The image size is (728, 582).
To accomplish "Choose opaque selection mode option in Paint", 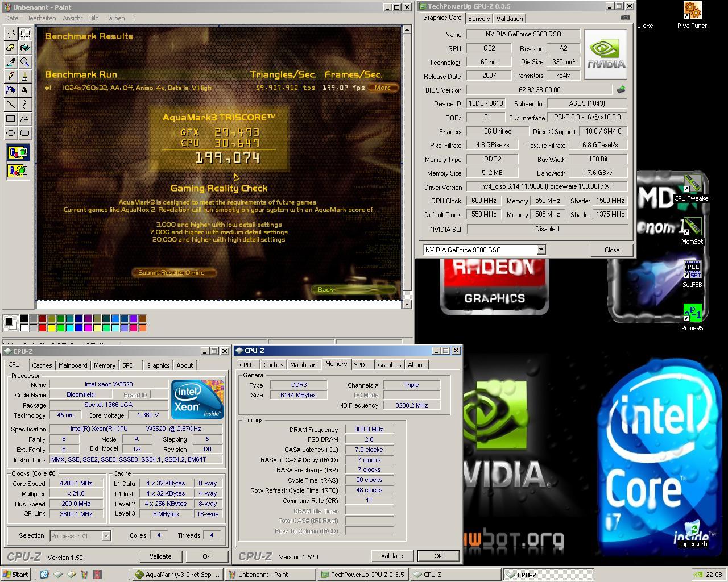I will (18, 152).
